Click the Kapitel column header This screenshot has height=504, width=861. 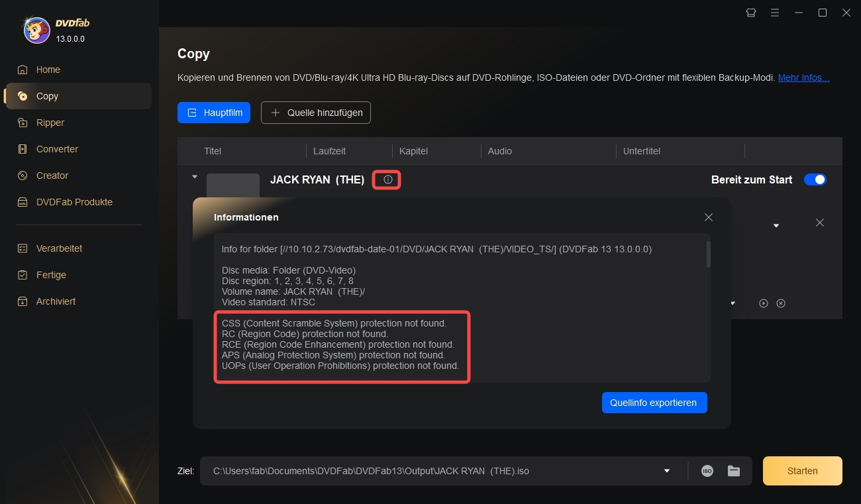414,151
